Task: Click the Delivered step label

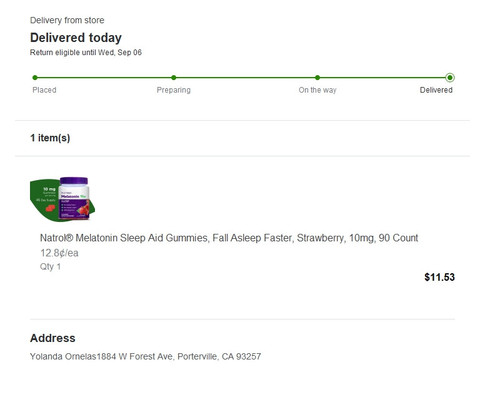Action: point(436,90)
